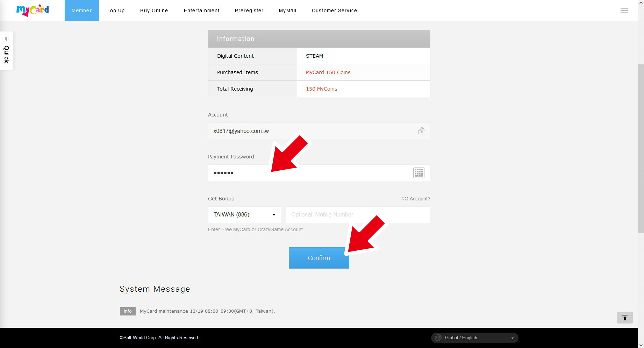Click the info tag in System Message
The width and height of the screenshot is (644, 348).
click(x=128, y=311)
